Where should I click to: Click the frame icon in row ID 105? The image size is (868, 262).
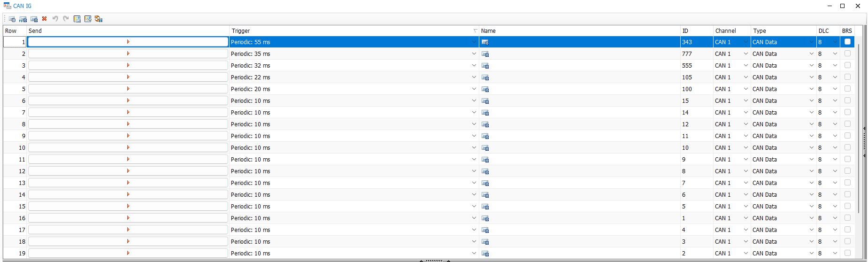point(485,77)
